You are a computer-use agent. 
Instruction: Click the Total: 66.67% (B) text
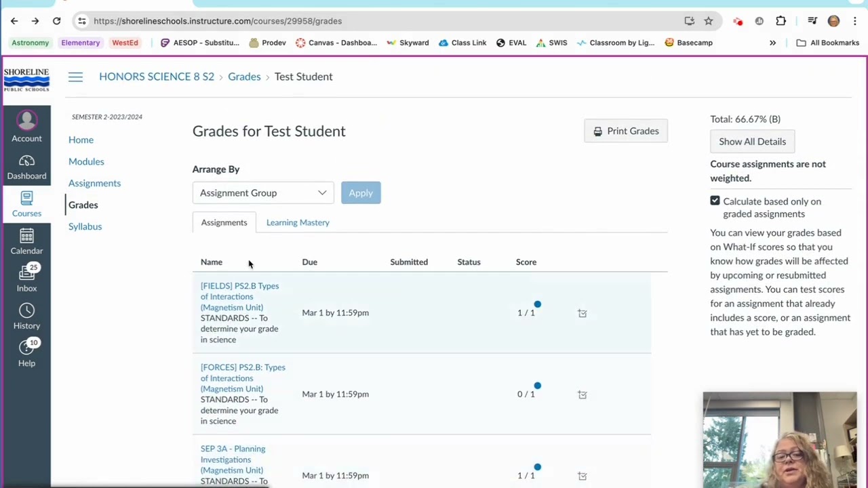point(745,119)
